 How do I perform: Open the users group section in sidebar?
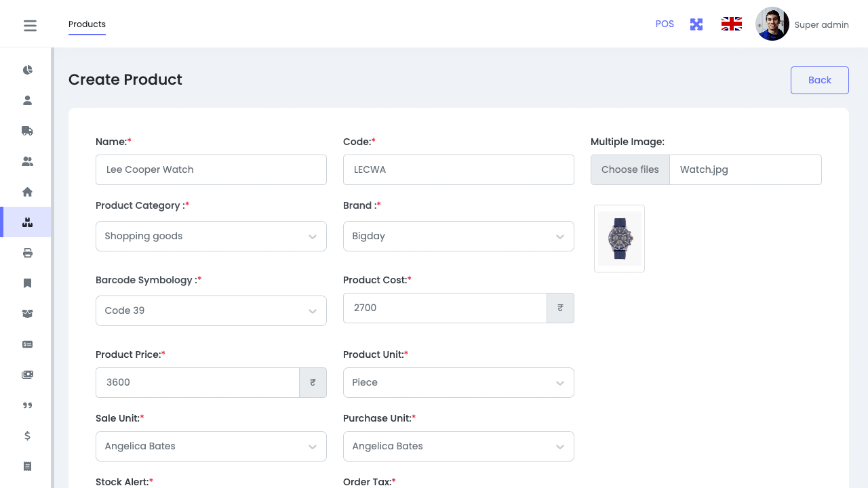(27, 161)
